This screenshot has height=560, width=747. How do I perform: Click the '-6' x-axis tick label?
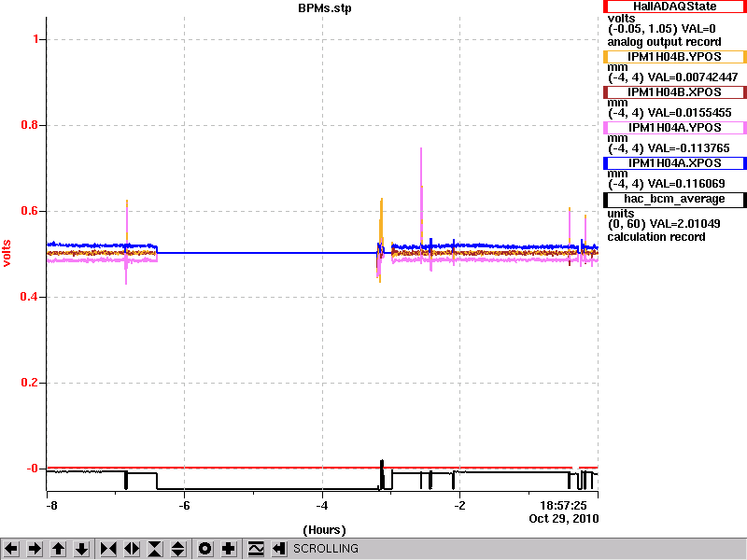(x=184, y=506)
